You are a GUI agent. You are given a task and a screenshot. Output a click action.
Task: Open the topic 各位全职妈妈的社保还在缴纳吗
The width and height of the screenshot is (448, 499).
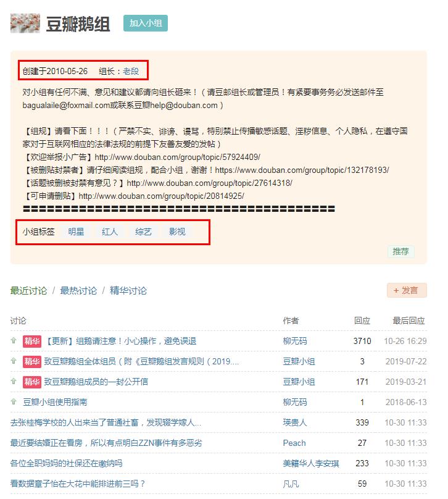(66, 463)
